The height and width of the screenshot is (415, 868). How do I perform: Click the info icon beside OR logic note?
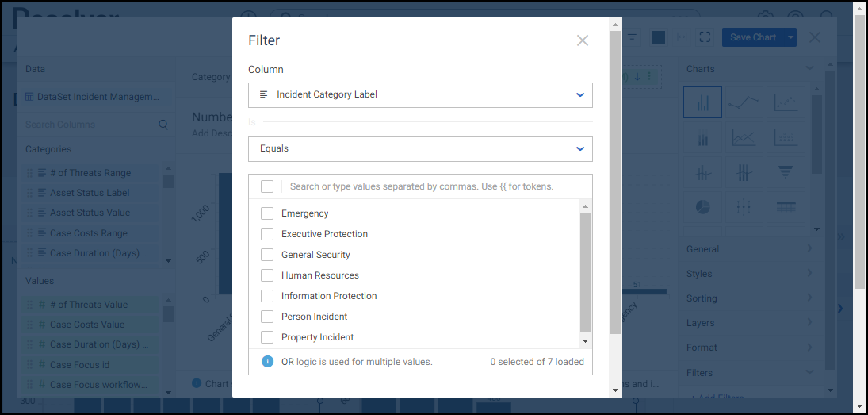tap(268, 362)
